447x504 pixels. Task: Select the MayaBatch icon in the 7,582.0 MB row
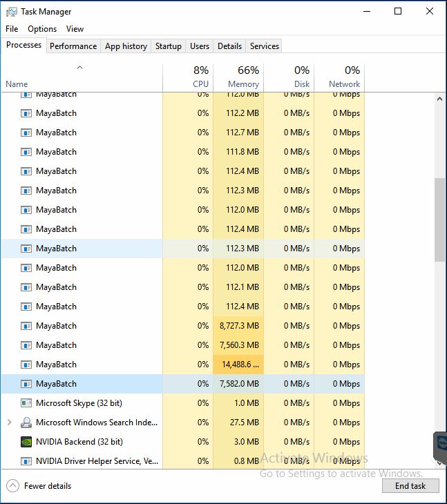click(26, 384)
